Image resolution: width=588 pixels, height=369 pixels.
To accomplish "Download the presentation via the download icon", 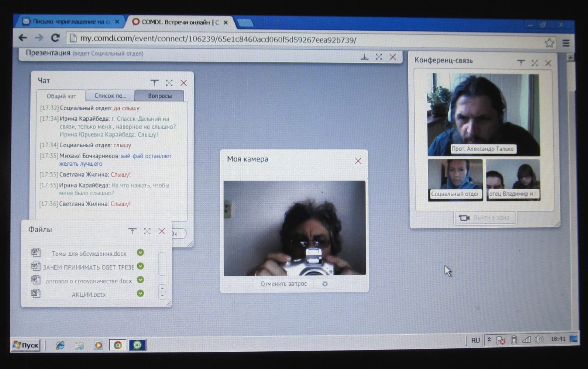I will coord(364,57).
